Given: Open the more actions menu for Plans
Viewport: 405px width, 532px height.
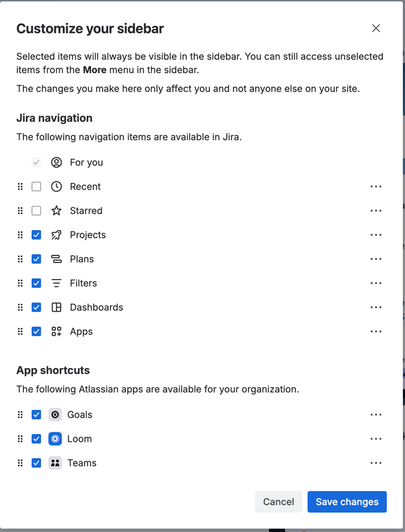Looking at the screenshot, I should click(x=376, y=259).
